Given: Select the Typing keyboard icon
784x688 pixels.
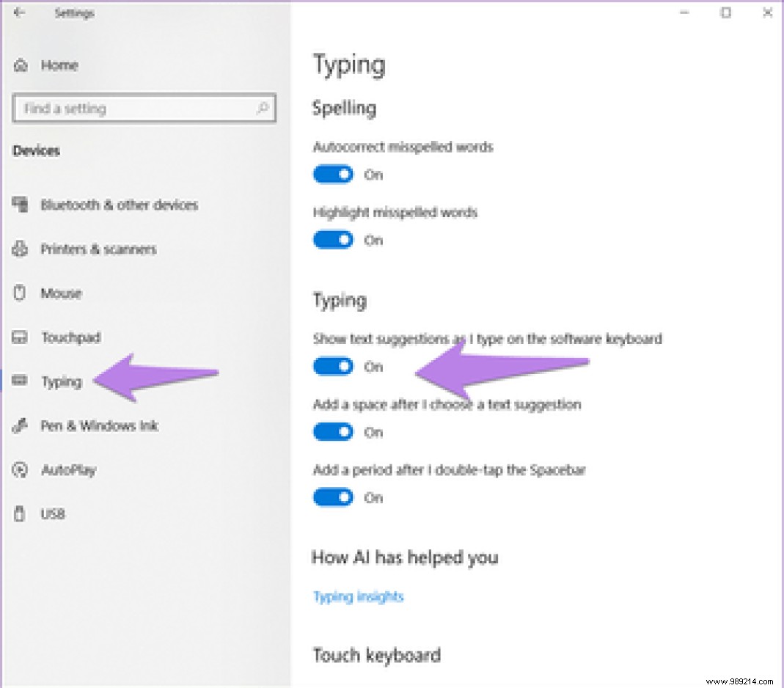Looking at the screenshot, I should (19, 381).
